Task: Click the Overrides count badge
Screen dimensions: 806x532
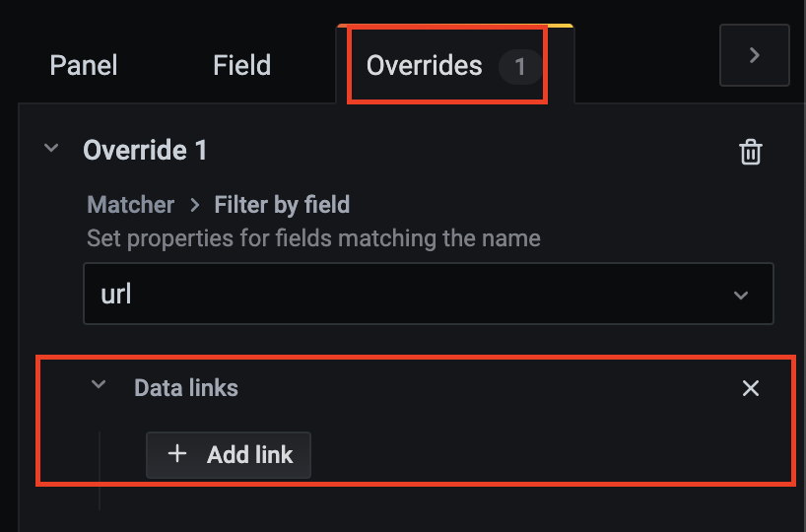Action: click(x=520, y=67)
